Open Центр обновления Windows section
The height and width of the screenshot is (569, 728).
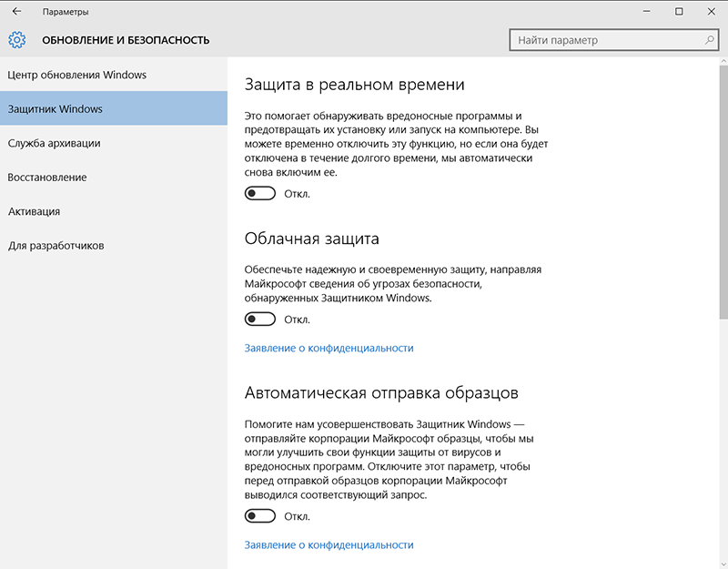[114, 75]
